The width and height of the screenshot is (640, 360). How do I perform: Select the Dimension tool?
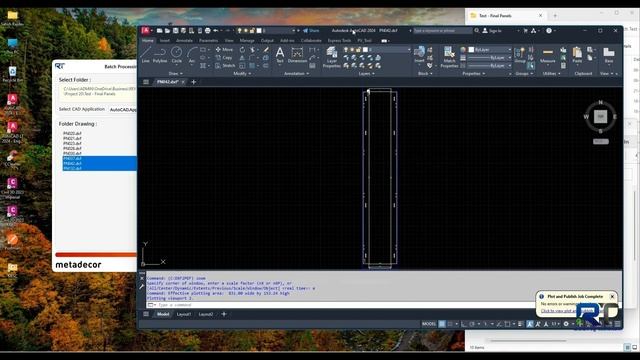tap(297, 55)
